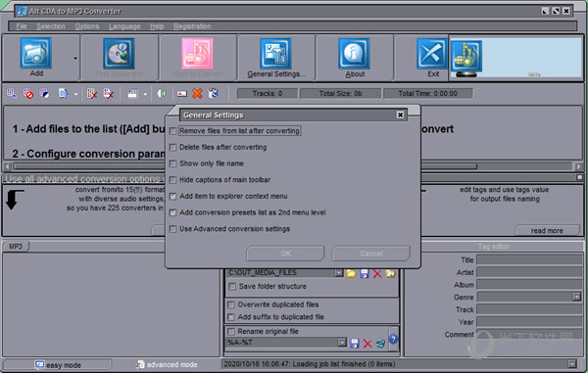Cancel the General Settings dialog
Viewport: 588px width, 373px height.
[x=371, y=254]
